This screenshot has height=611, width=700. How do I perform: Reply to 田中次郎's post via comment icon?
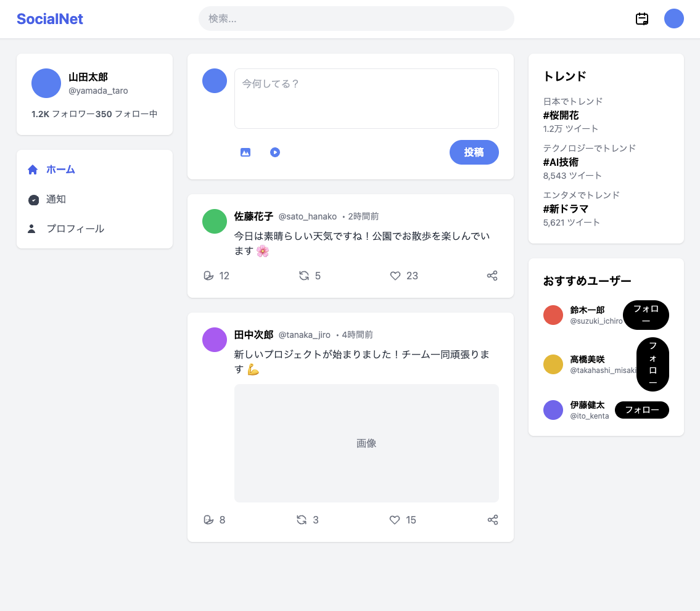(208, 520)
